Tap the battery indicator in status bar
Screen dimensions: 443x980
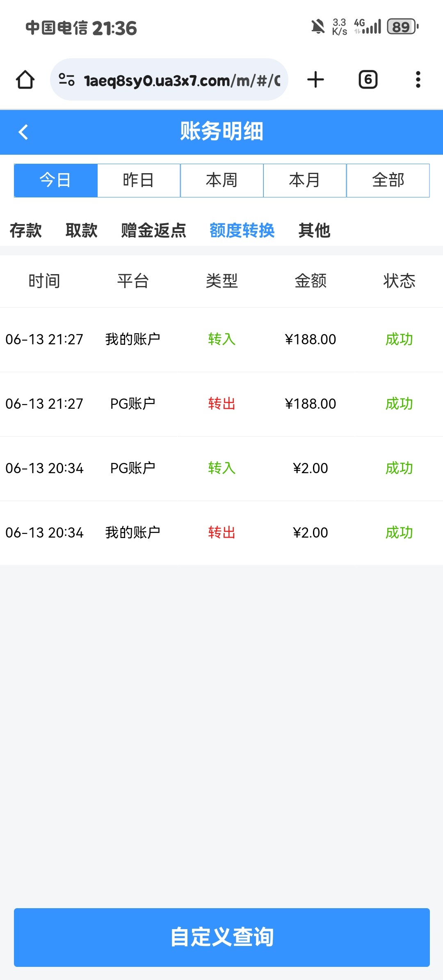click(x=402, y=27)
